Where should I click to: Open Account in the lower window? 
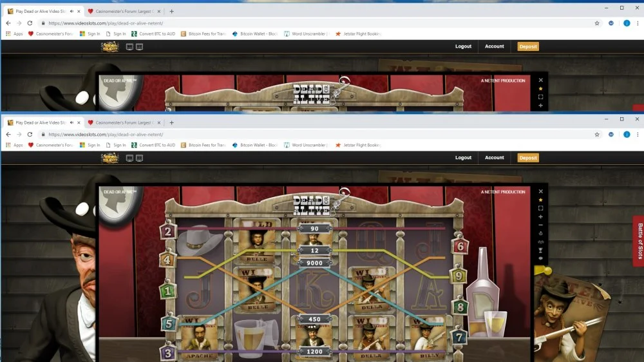[494, 158]
